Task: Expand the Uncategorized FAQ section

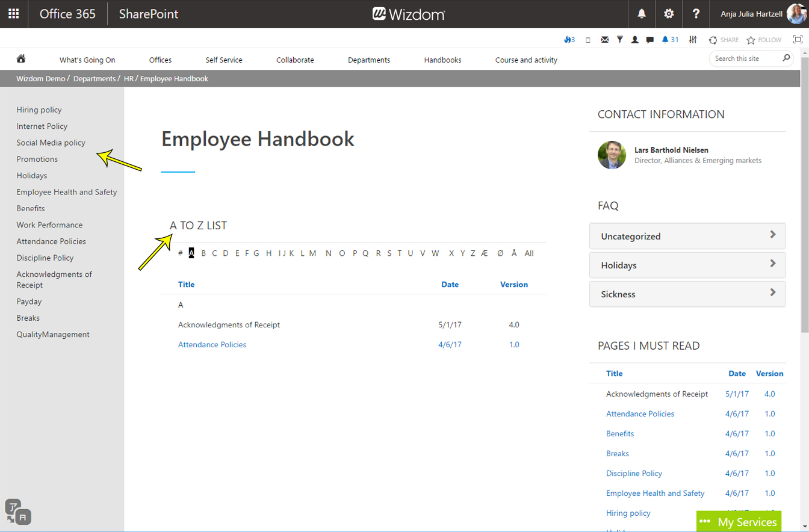Action: pos(687,237)
